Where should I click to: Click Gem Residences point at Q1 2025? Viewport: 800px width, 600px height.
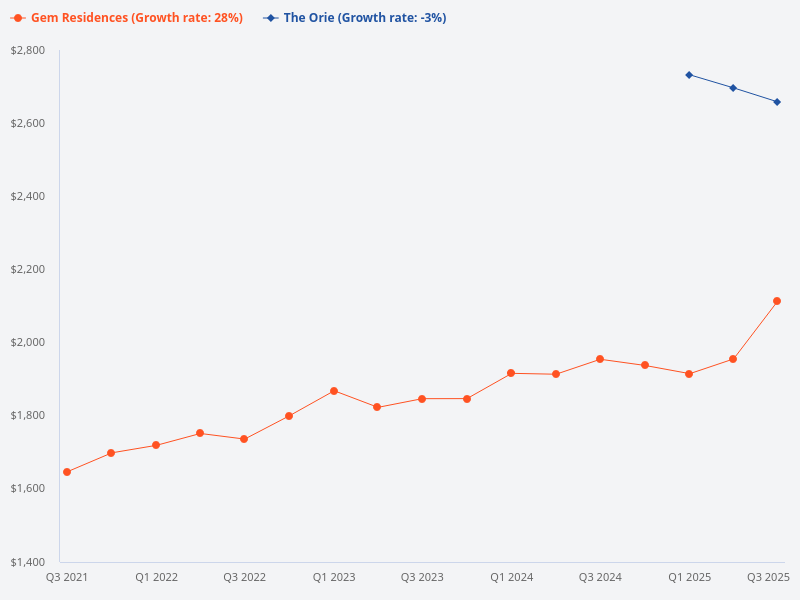[689, 374]
